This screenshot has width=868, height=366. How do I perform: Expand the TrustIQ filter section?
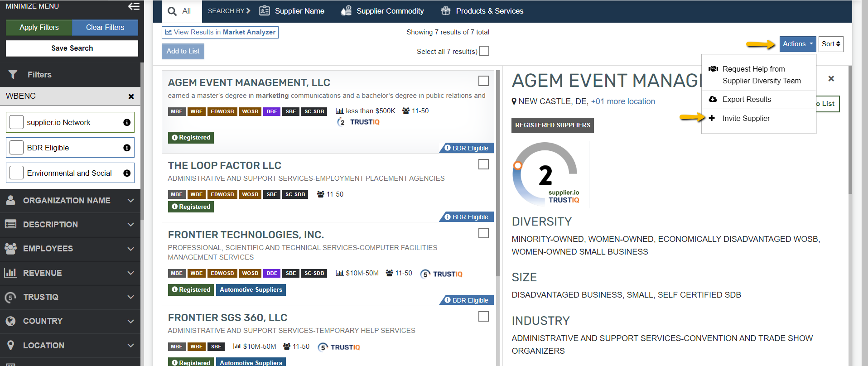click(70, 297)
